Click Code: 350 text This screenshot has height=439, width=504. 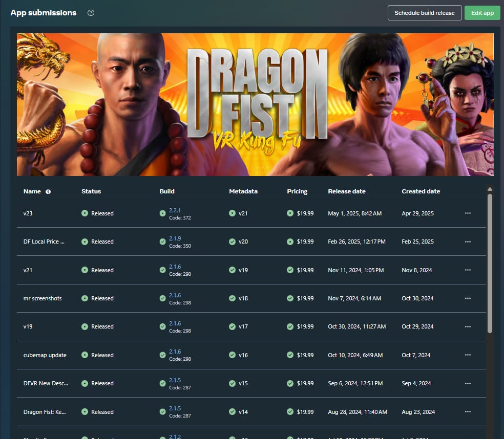(180, 246)
